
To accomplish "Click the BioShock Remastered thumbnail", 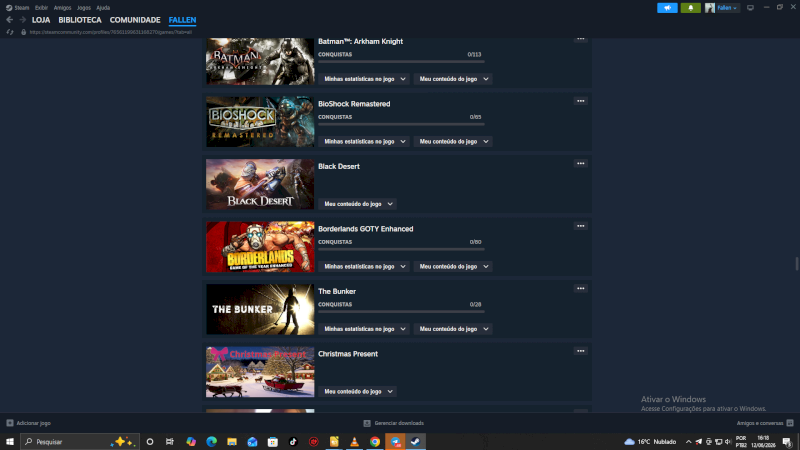I will pos(260,122).
